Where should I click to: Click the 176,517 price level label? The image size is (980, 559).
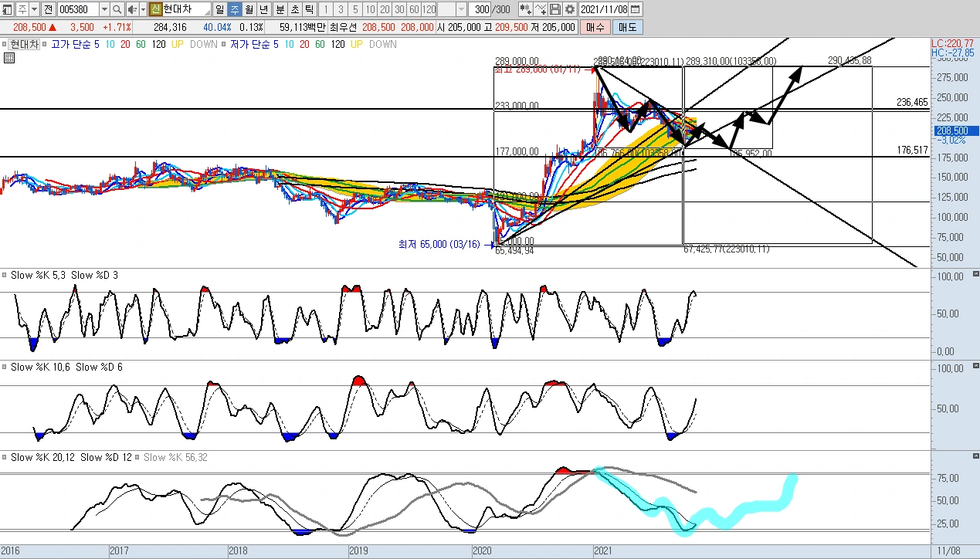(912, 150)
